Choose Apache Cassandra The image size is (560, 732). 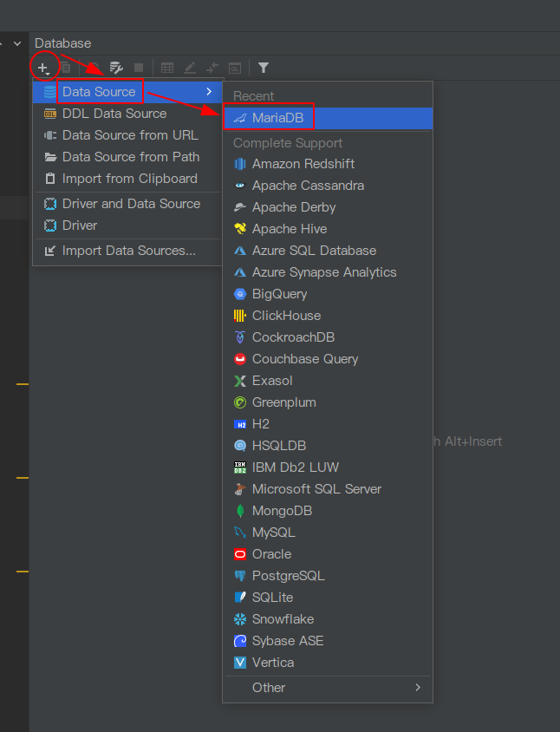coord(328,186)
